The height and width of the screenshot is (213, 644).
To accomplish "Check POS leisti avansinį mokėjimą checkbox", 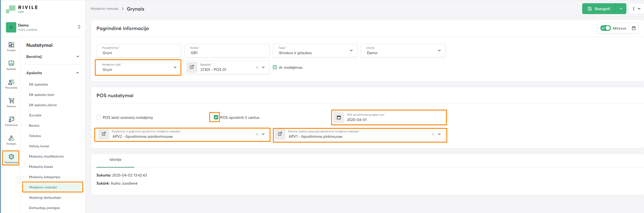I will 99,117.
